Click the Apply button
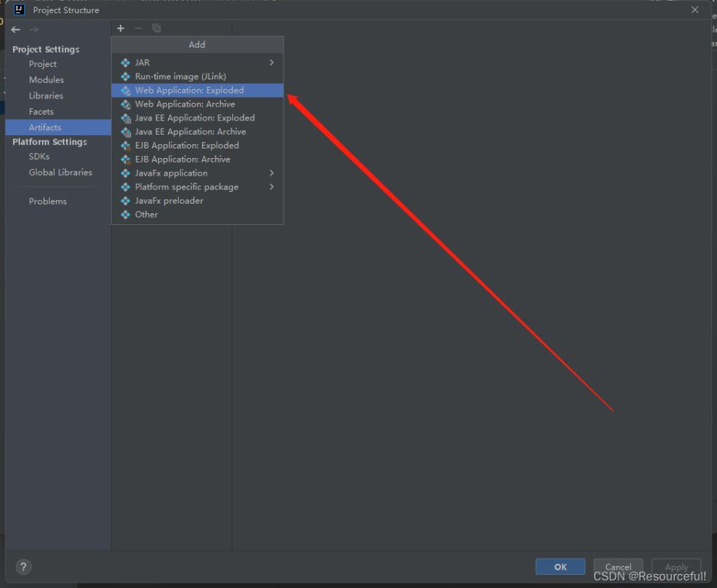 [x=677, y=567]
